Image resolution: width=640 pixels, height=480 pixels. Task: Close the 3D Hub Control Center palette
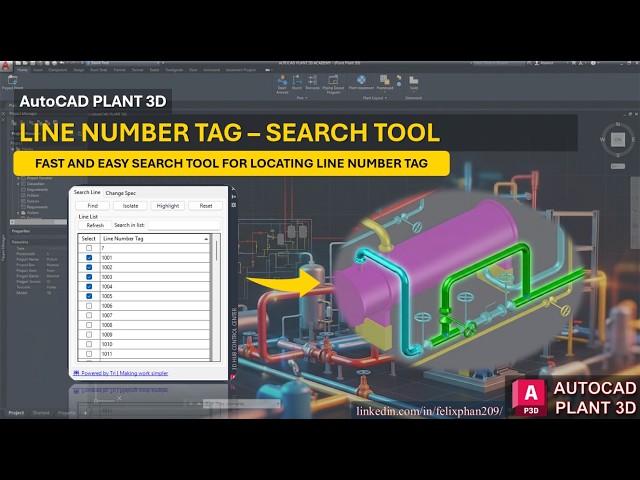(x=233, y=189)
